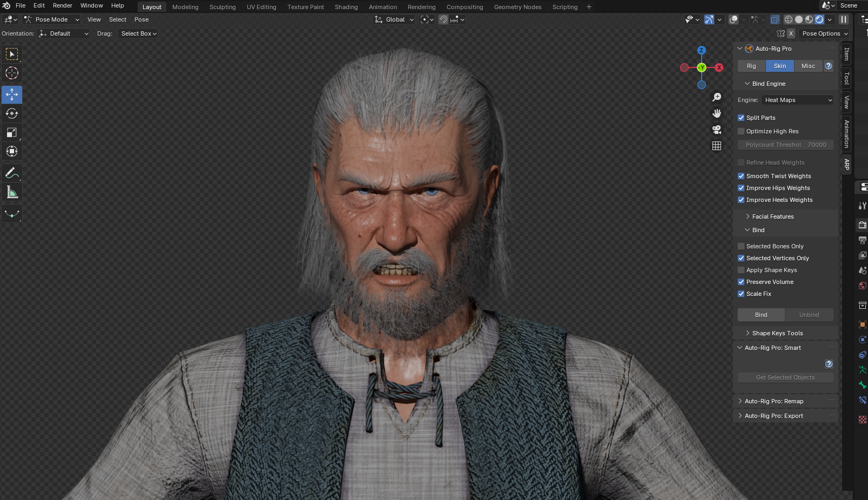Open the Engine Heat Maps dropdown
This screenshot has height=500, width=868.
click(x=798, y=100)
